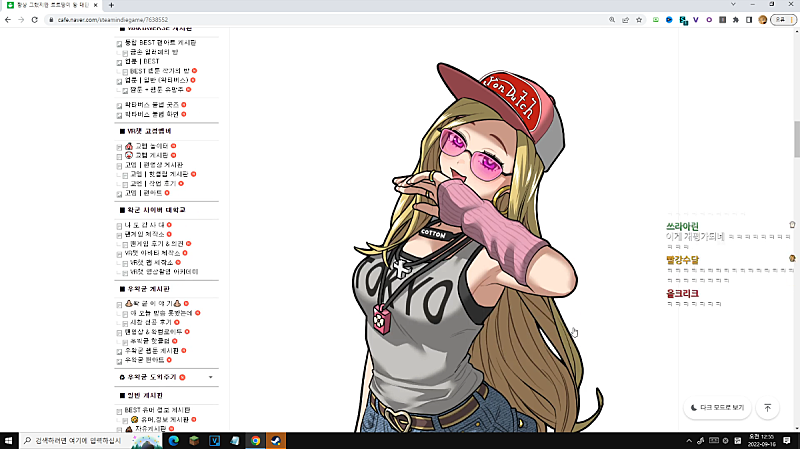Click the page vertical scrollbar thumb

coord(796,139)
